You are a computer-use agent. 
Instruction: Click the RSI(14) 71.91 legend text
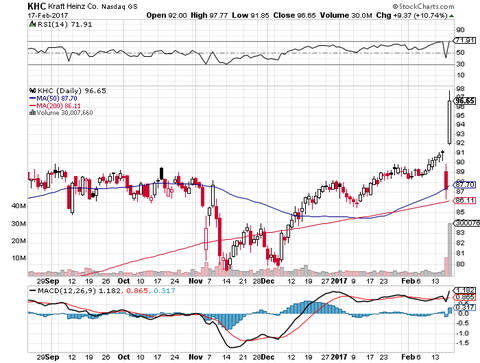(x=64, y=24)
